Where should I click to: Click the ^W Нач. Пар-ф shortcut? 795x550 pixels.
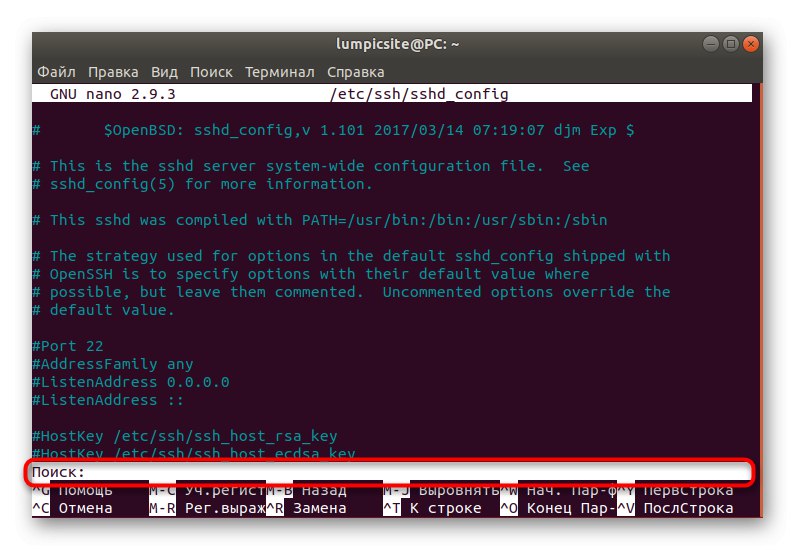pos(558,490)
